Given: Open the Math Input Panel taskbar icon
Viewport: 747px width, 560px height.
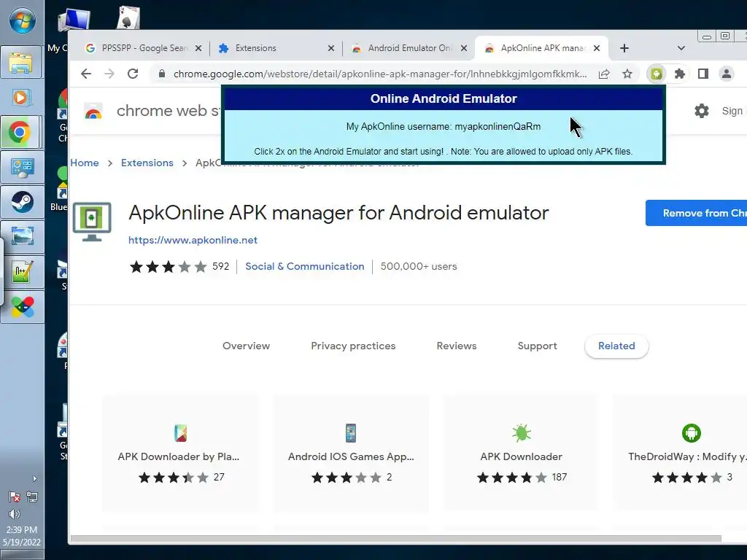Looking at the screenshot, I should click(x=21, y=272).
